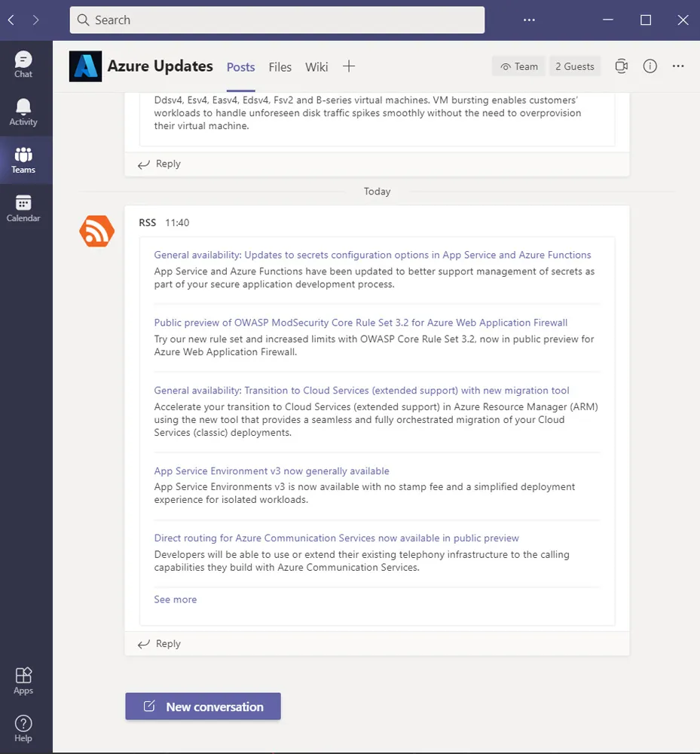Viewport: 700px width, 754px height.
Task: Open the OWASP ModSecurity Core Rule Set link
Action: (361, 323)
